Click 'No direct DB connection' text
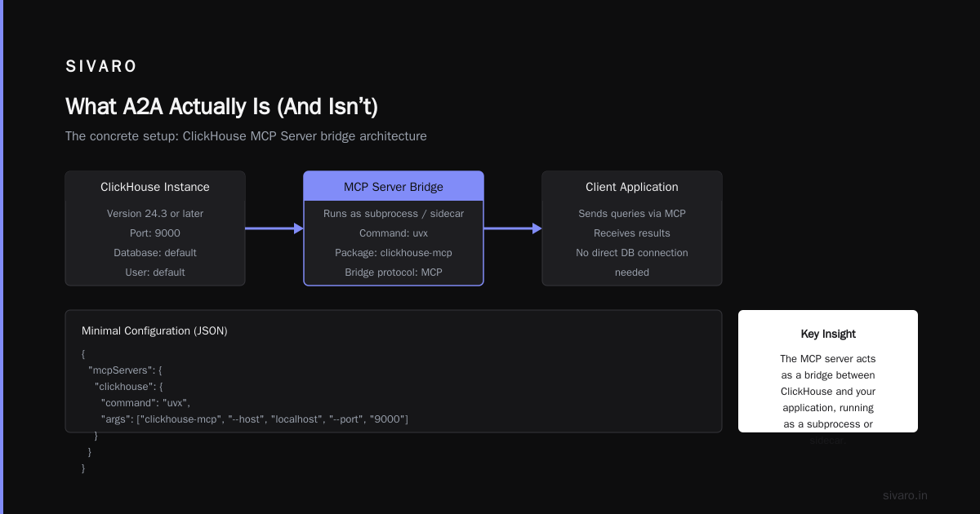The height and width of the screenshot is (514, 980). (632, 253)
